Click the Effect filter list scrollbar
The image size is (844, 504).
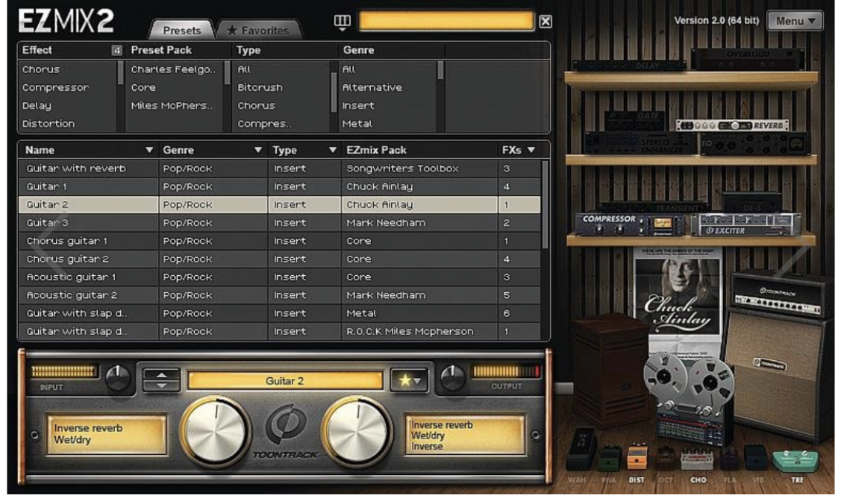click(x=120, y=72)
